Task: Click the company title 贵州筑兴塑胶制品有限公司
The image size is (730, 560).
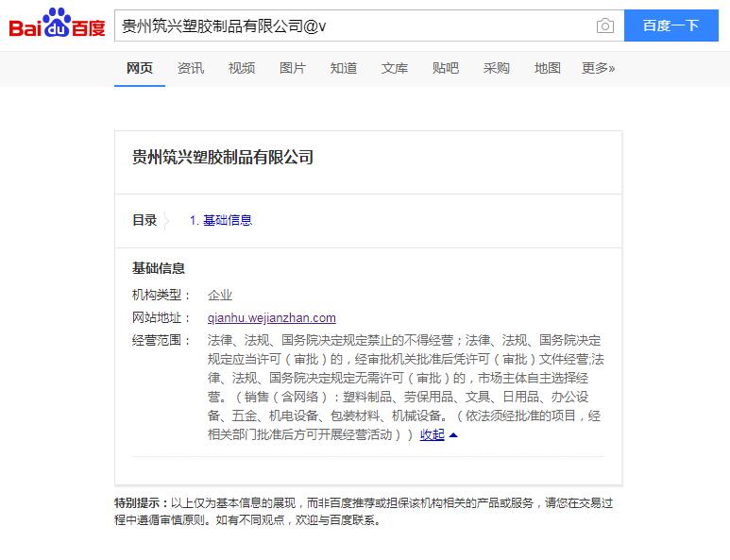Action: coord(223,158)
